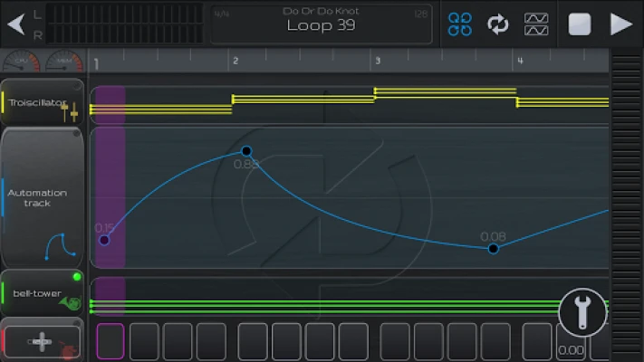Click the CPU meter gauge

tap(22, 61)
